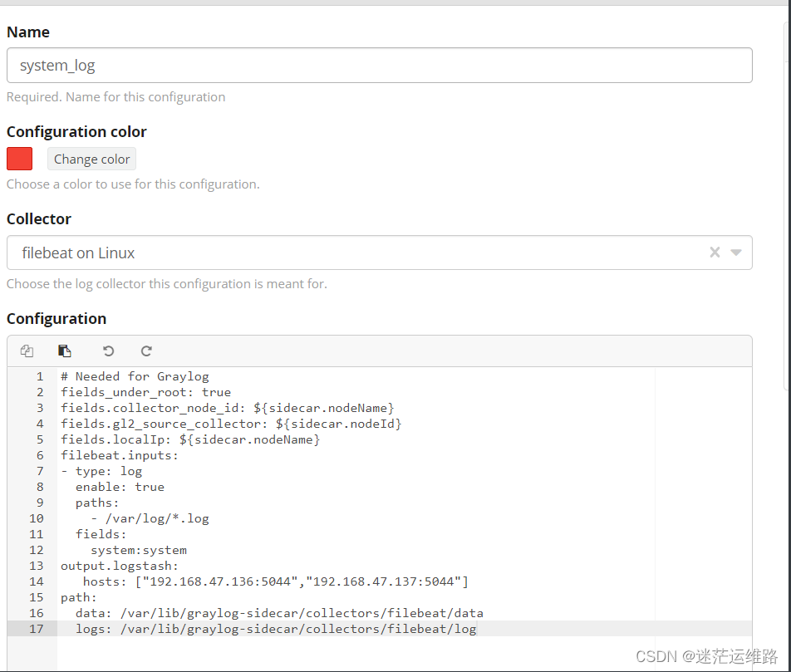Click the 'enable: true' line
This screenshot has width=791, height=672.
pyautogui.click(x=120, y=487)
